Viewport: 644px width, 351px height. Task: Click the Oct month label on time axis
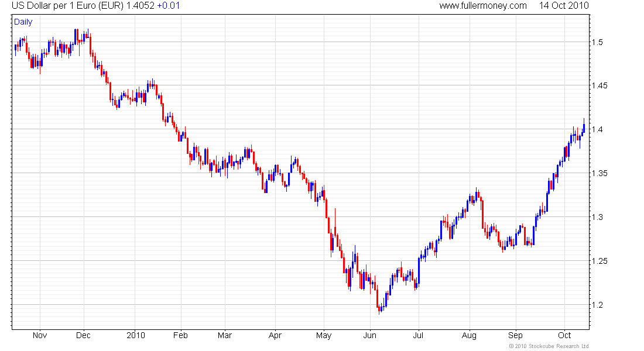[x=565, y=335]
